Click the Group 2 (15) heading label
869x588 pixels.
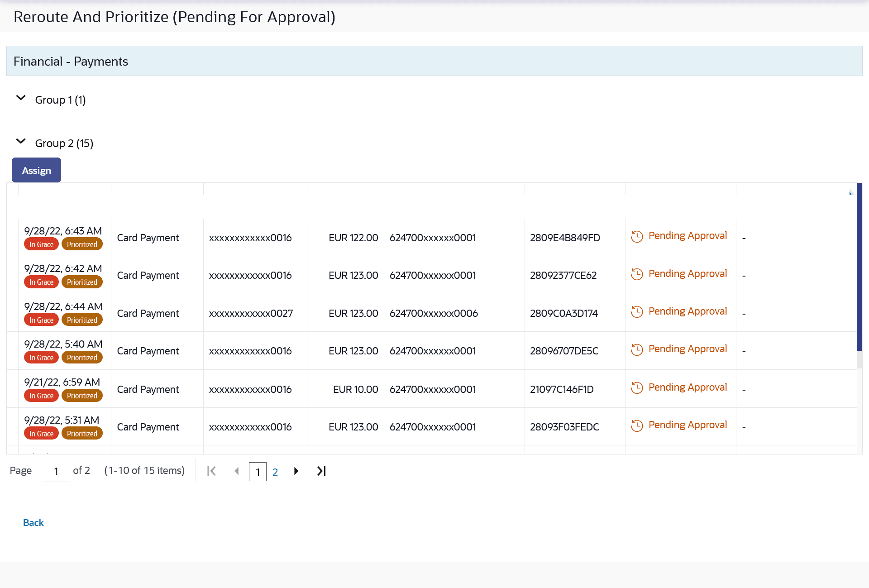(x=64, y=143)
